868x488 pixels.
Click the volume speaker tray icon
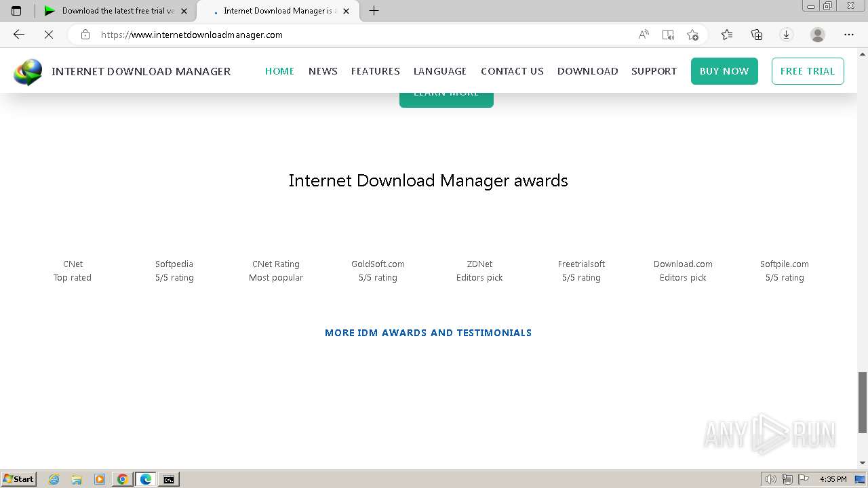point(770,479)
